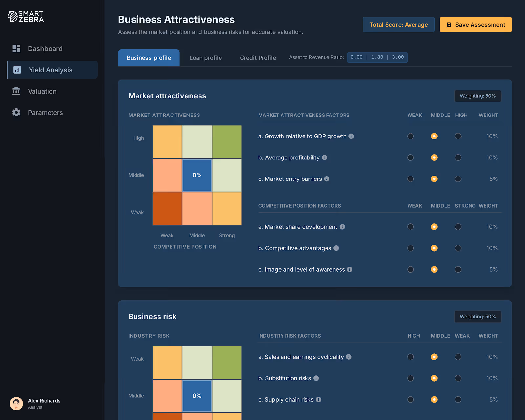Click info icon beside Market share development
525x420 pixels.
[x=342, y=227]
